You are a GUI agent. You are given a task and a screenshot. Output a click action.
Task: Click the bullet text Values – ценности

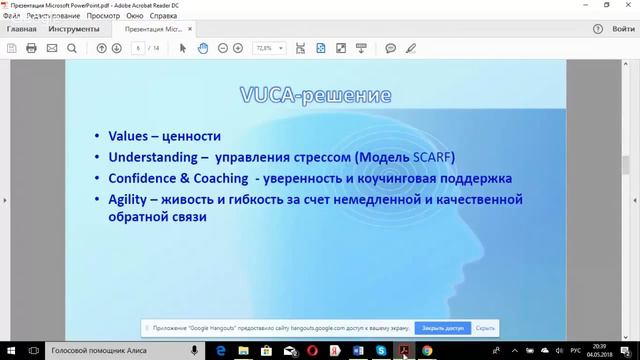pos(164,136)
